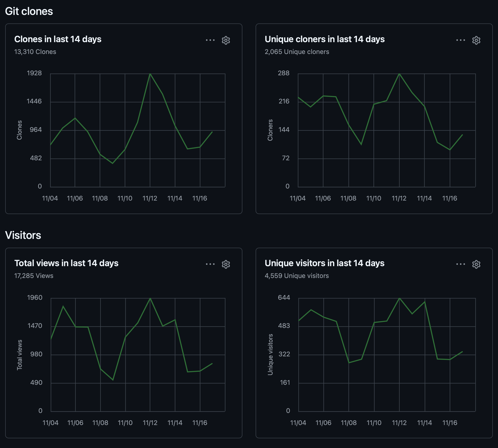Open three-dot menu on Unique cloners chart
The image size is (498, 448).
(x=461, y=40)
